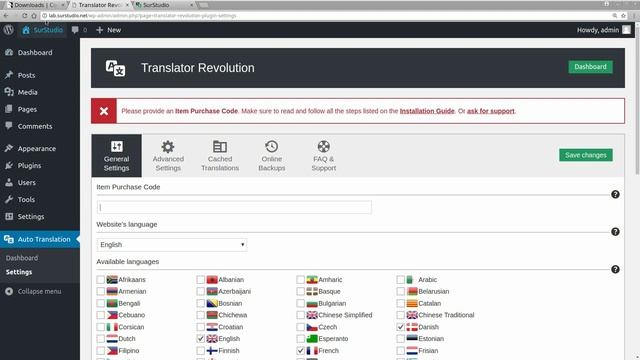This screenshot has width=640, height=360.
Task: Open the Website's language dropdown
Action: point(172,245)
